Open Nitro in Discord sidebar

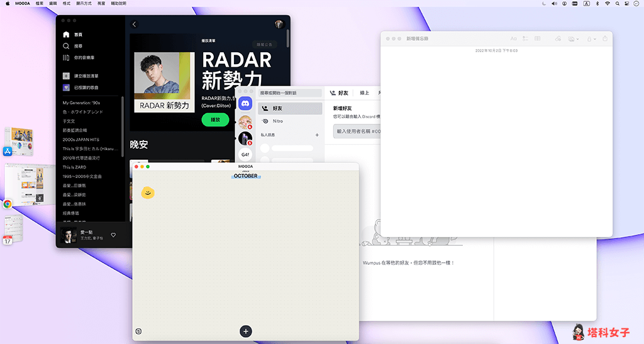[290, 121]
